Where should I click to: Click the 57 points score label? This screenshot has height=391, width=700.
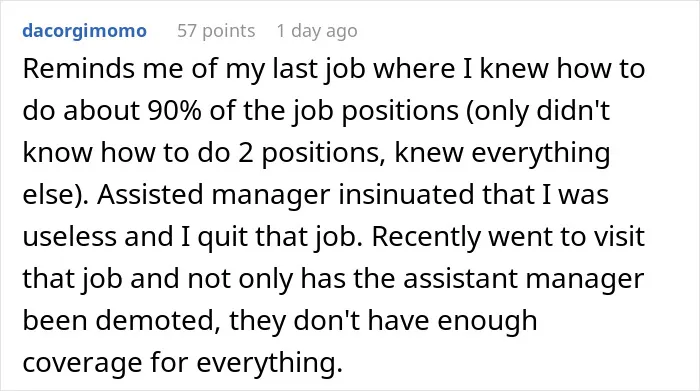tap(216, 31)
